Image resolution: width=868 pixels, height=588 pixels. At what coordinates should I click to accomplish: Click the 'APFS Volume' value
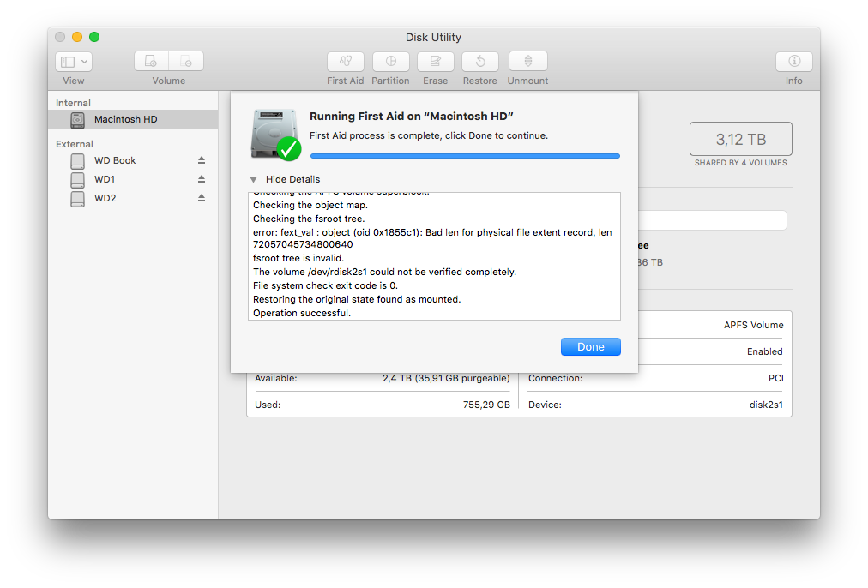click(x=753, y=325)
